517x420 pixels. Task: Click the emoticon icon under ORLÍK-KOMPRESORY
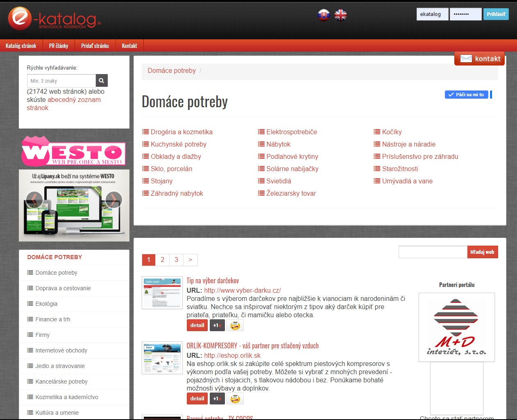[235, 399]
